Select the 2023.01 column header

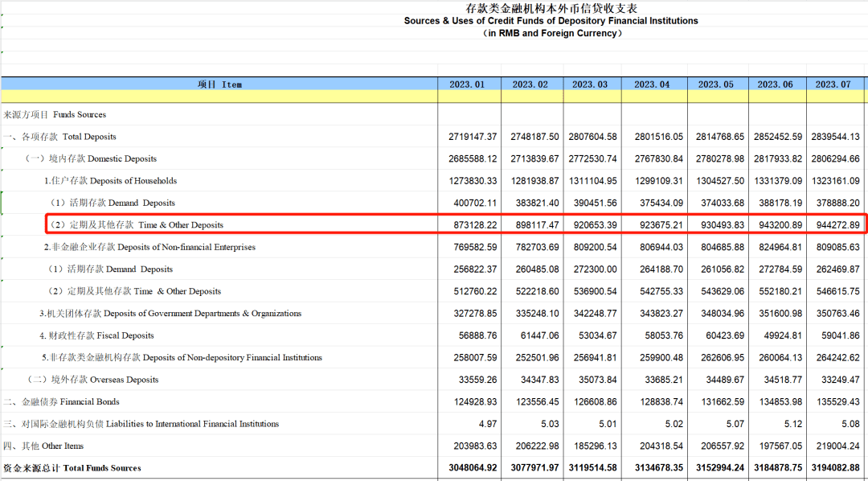point(468,84)
